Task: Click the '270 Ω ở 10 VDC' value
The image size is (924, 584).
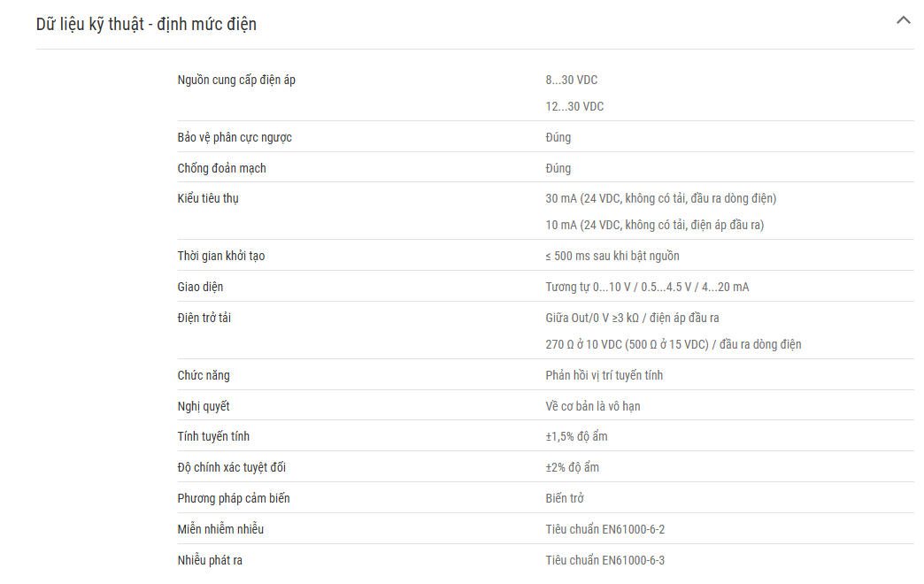Action: [x=673, y=345]
